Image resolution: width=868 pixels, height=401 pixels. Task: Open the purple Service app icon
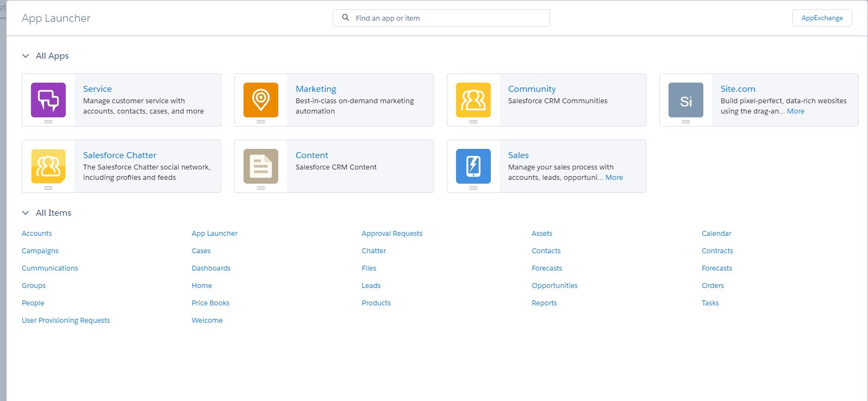[x=48, y=100]
